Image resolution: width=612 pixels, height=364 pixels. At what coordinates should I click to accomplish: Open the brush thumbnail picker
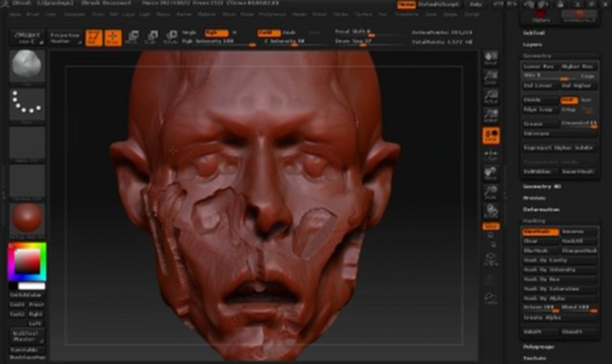tap(27, 65)
